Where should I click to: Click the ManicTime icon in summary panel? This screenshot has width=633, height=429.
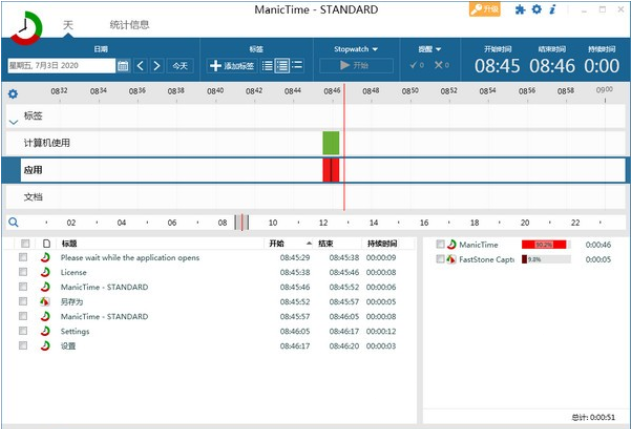coord(451,244)
